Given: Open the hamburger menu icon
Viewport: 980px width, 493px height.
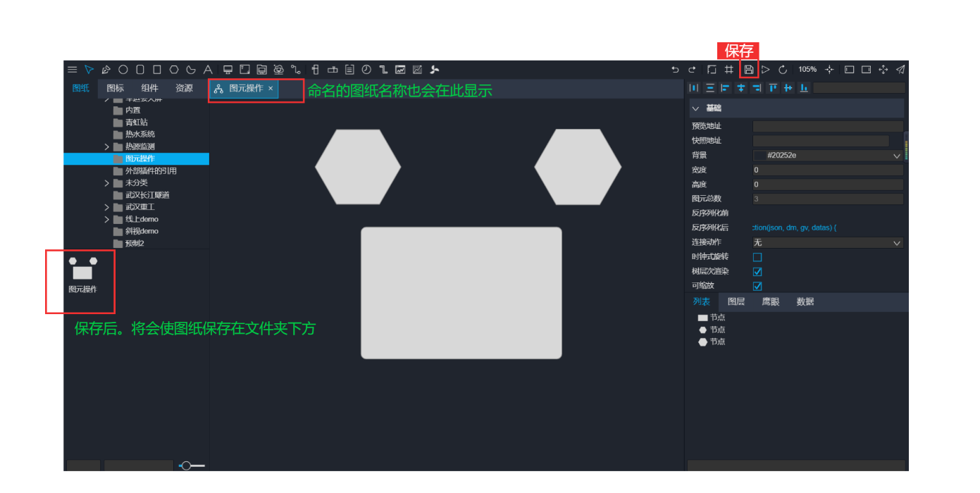Looking at the screenshot, I should tap(72, 70).
